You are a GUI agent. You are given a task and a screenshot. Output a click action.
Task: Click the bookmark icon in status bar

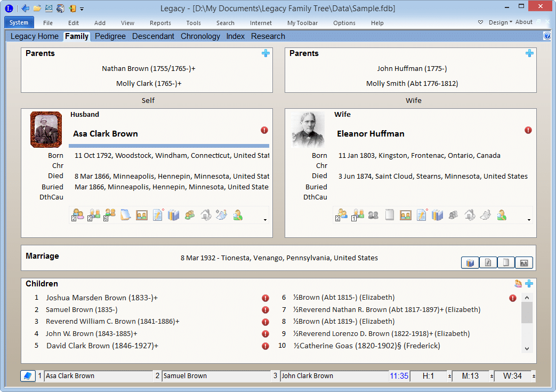coord(28,375)
